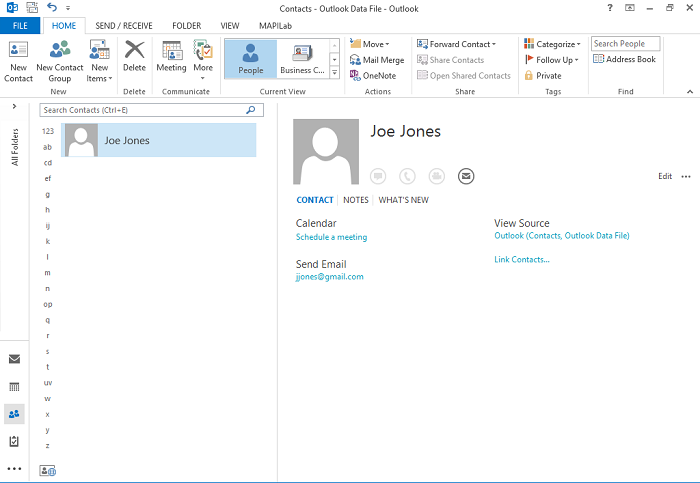
Task: Open the Follow Up dropdown
Action: pyautogui.click(x=551, y=60)
